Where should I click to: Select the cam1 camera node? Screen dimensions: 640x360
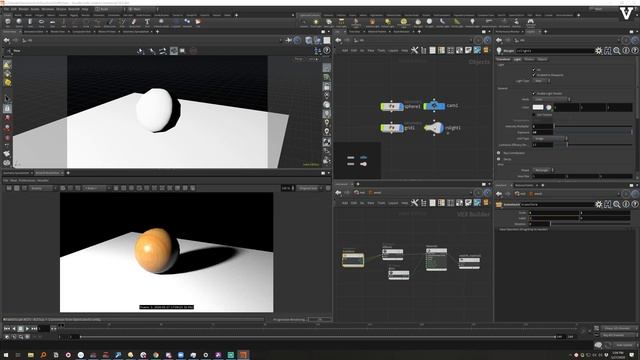pyautogui.click(x=434, y=106)
